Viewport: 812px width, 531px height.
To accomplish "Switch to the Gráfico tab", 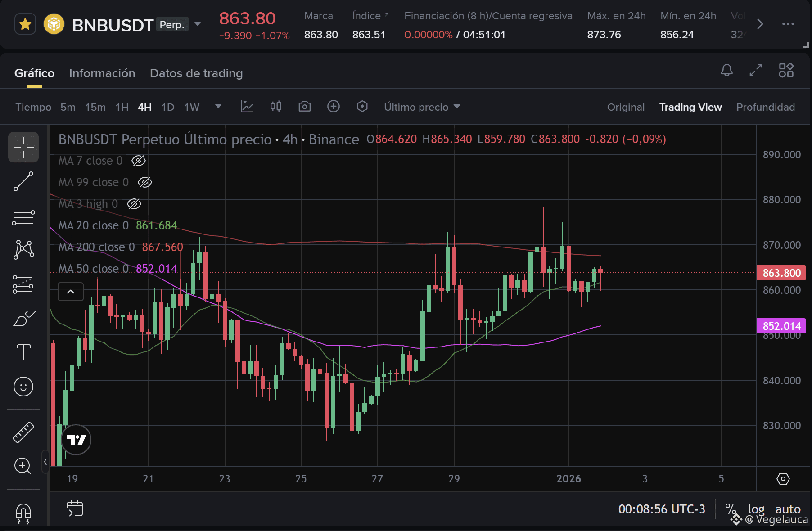I will pos(34,73).
